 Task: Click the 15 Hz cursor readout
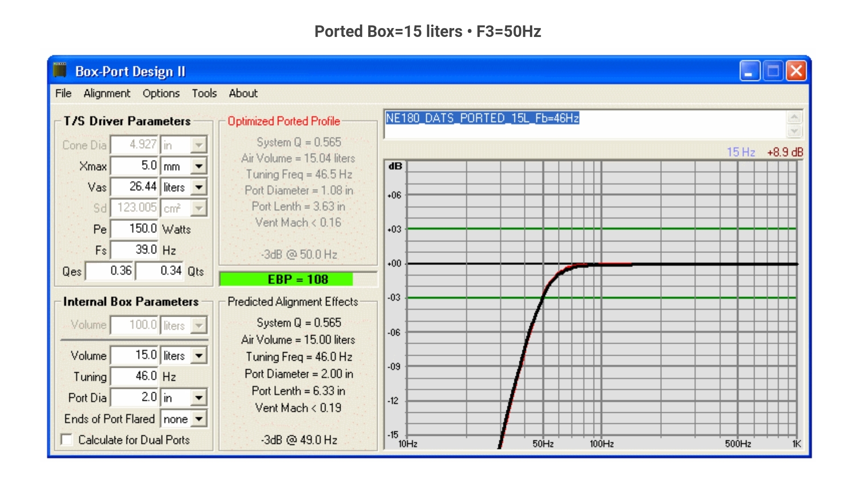741,152
